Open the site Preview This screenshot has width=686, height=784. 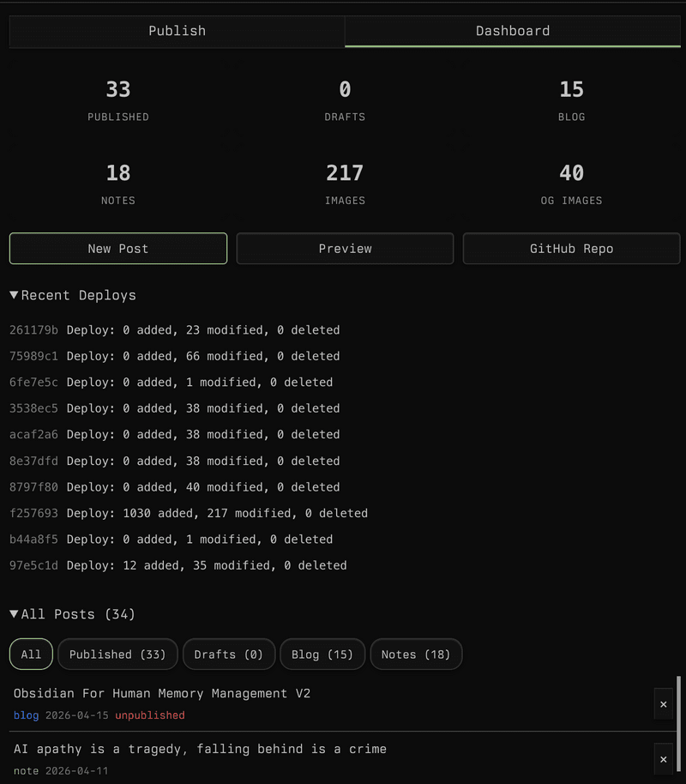(x=345, y=248)
